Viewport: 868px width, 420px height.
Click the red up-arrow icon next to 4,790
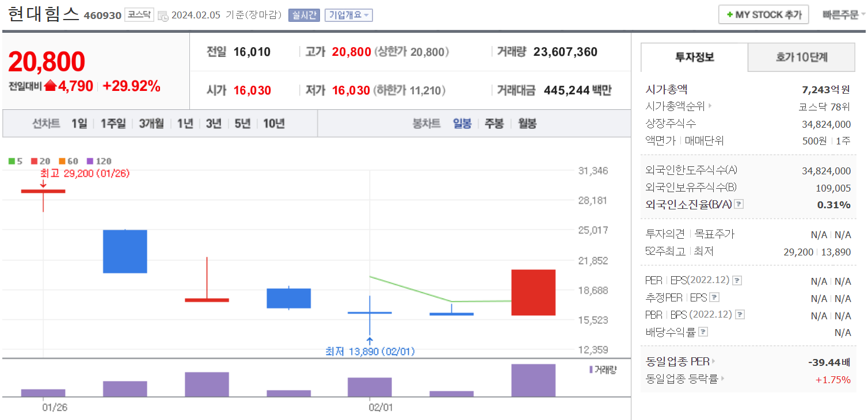click(50, 86)
